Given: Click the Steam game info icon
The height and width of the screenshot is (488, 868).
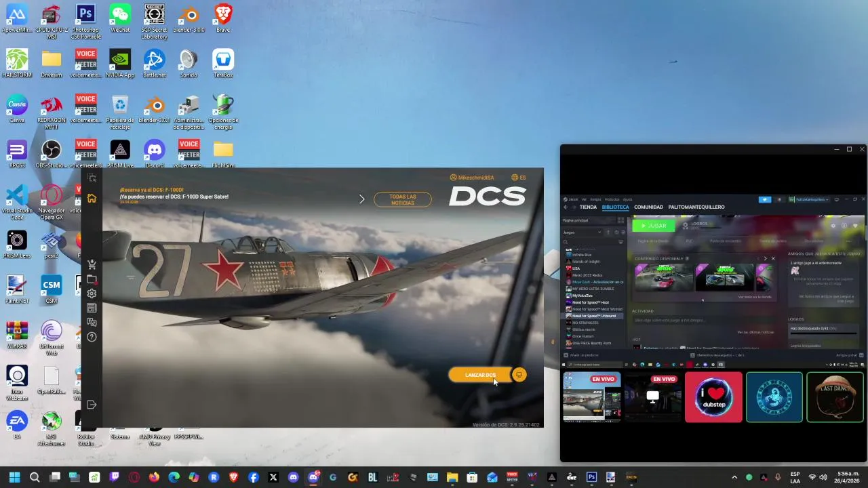Looking at the screenshot, I should (x=844, y=226).
